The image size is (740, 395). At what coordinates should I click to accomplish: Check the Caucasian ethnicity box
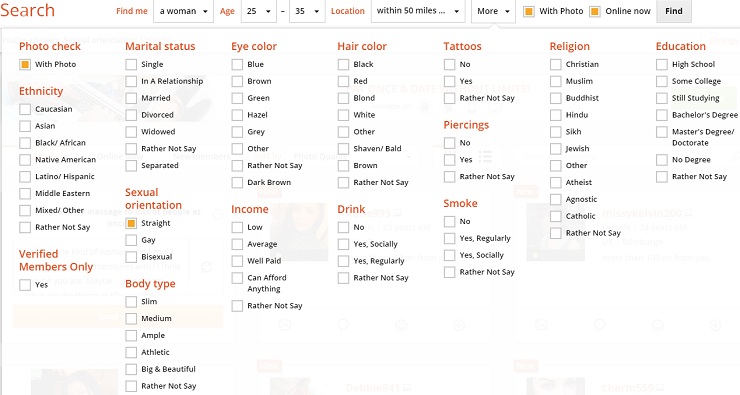coord(25,109)
